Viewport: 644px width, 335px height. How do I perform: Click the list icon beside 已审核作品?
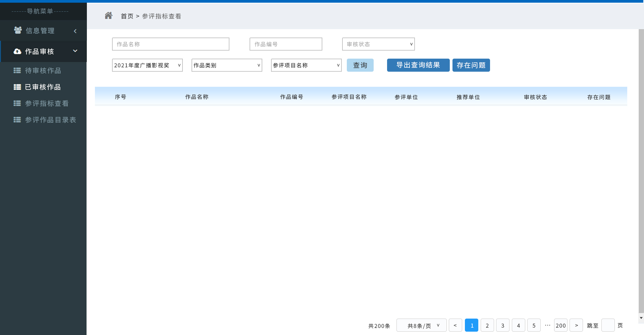click(x=17, y=87)
